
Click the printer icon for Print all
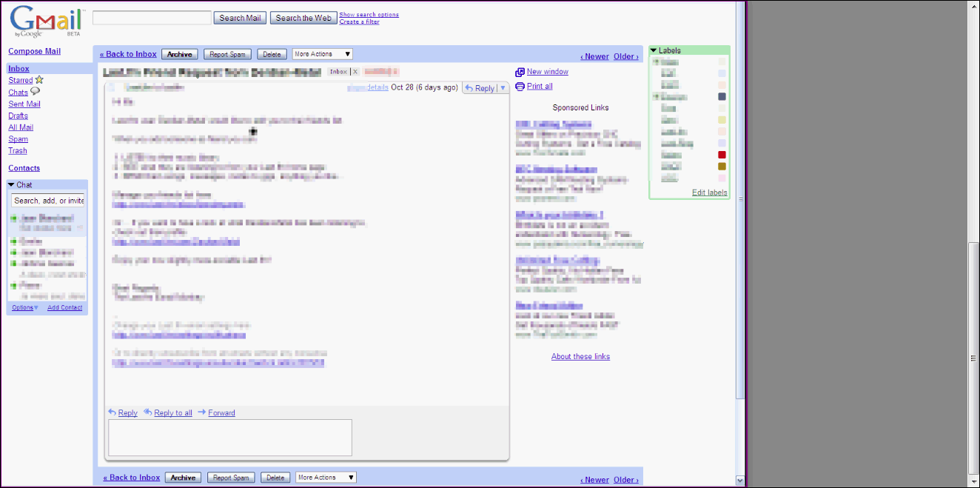pyautogui.click(x=520, y=86)
